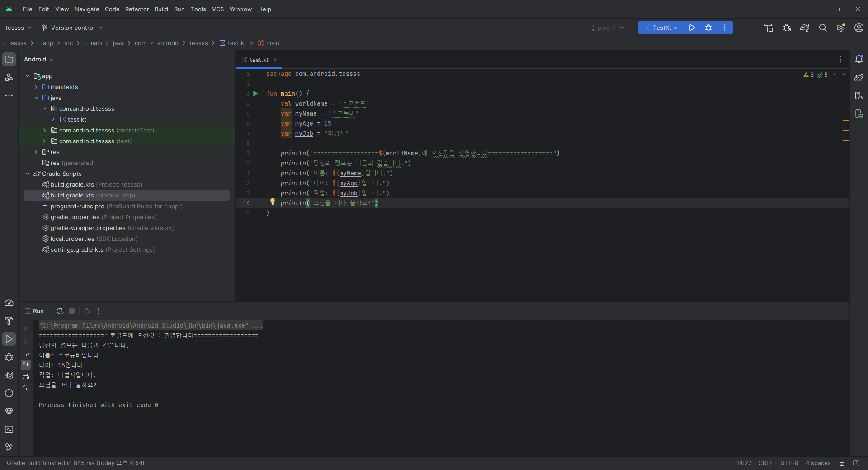
Task: Open the Navigate menu
Action: pyautogui.click(x=87, y=9)
